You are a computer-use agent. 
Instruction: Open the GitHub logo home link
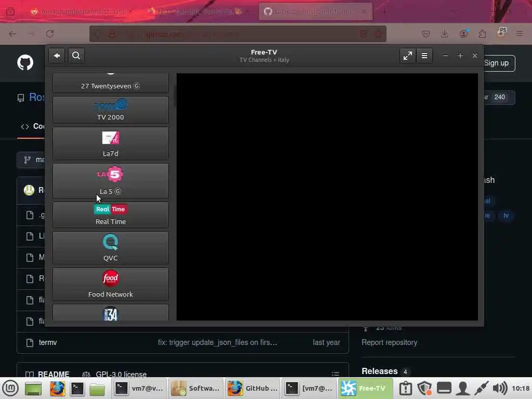pos(25,63)
